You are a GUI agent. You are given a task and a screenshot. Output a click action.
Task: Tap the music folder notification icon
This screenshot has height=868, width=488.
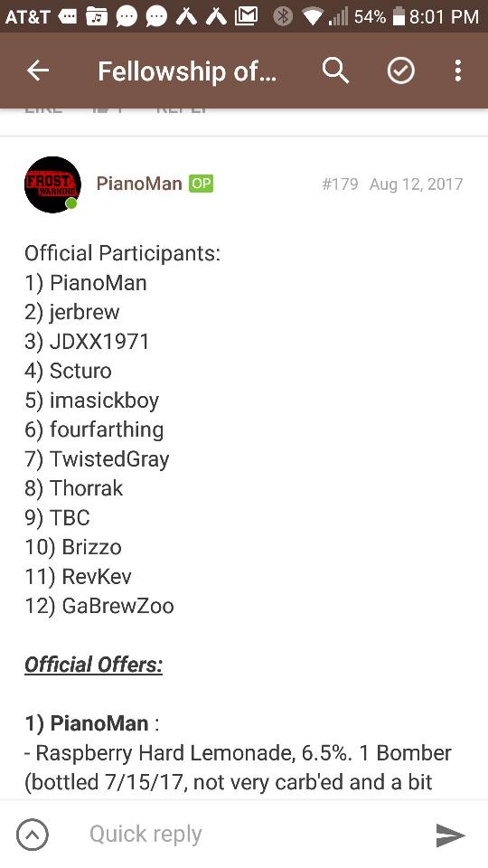pyautogui.click(x=97, y=16)
